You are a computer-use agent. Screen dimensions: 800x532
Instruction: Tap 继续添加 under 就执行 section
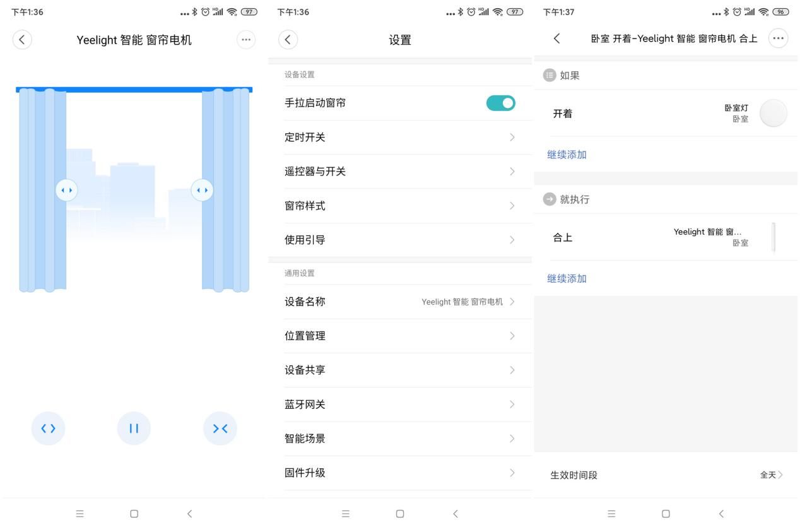pos(567,278)
